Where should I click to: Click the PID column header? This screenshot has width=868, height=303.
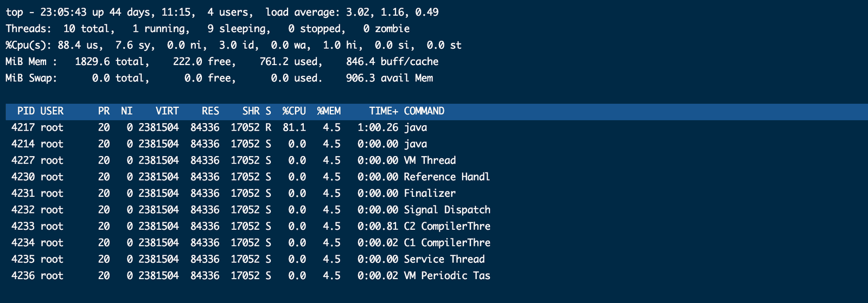(x=26, y=111)
